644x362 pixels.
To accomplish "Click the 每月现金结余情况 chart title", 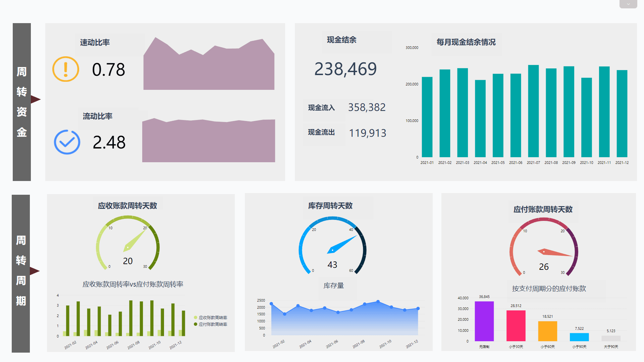I will [466, 42].
